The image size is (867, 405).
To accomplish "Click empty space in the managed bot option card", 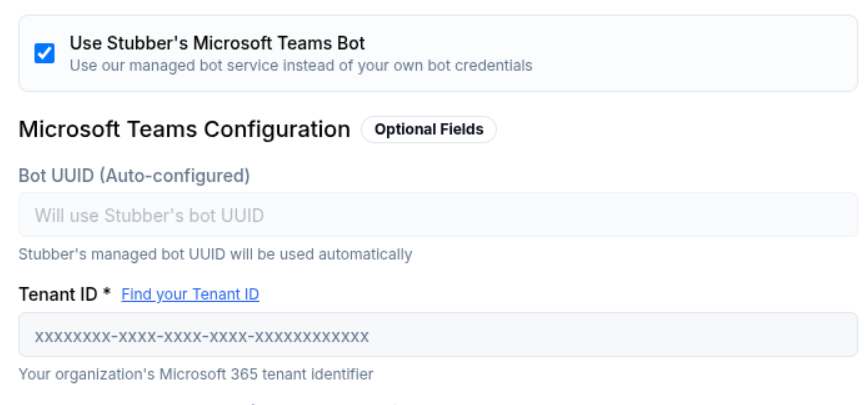I will pos(700,54).
